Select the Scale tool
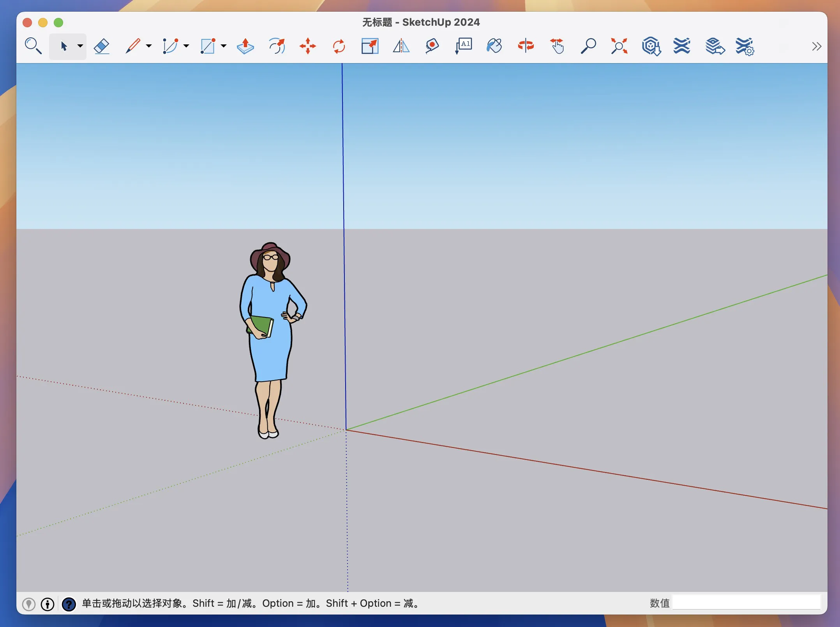The image size is (840, 627). [x=370, y=46]
